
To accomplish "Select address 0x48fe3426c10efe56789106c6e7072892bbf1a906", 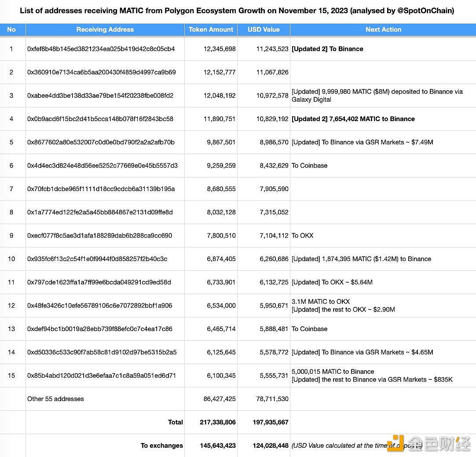I will (99, 306).
